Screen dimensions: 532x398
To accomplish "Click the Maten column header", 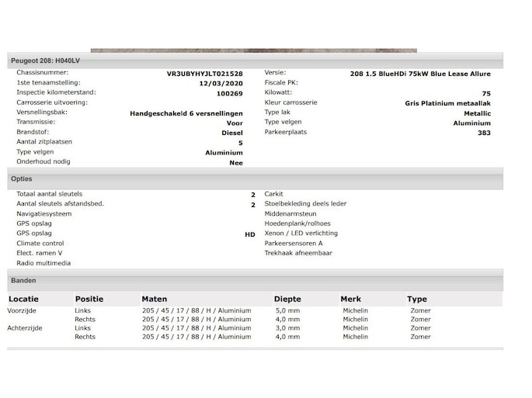I will pyautogui.click(x=154, y=299).
